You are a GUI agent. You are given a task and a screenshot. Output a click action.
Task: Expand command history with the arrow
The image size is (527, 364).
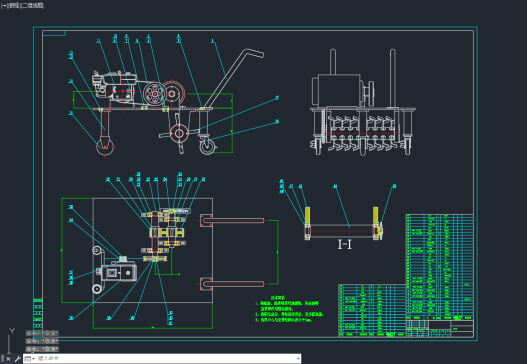[x=298, y=359]
